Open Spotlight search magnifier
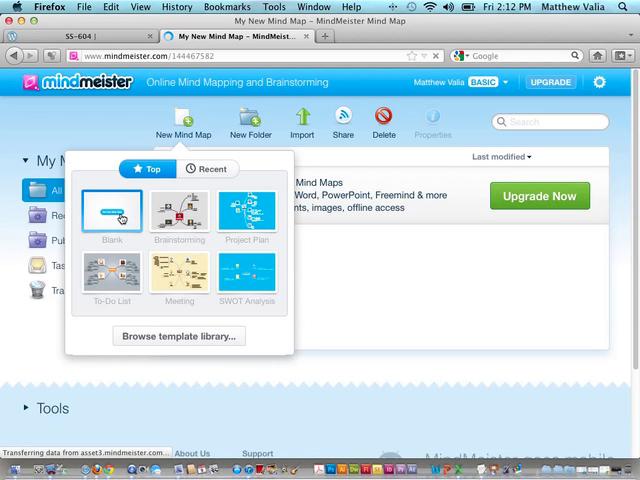The width and height of the screenshot is (640, 480). (622, 7)
